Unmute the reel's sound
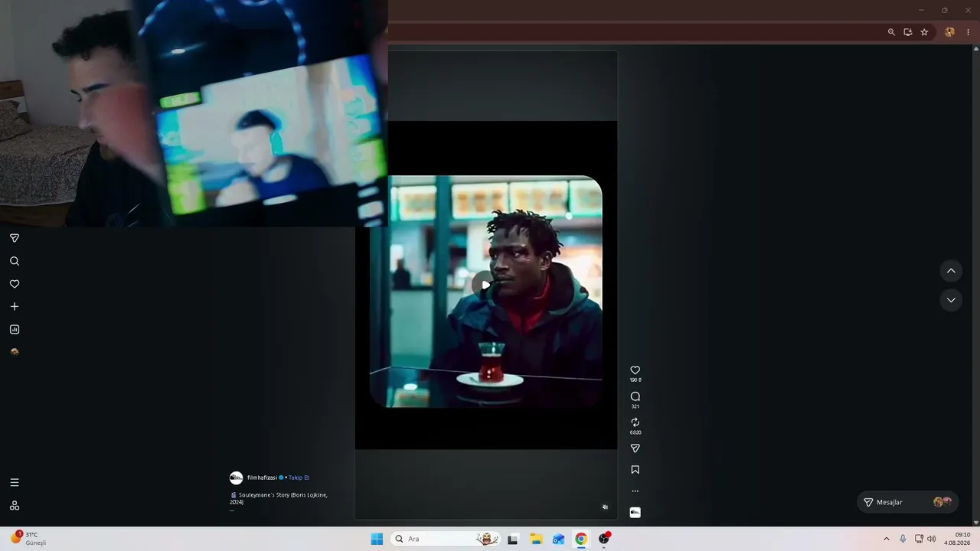 click(x=605, y=507)
